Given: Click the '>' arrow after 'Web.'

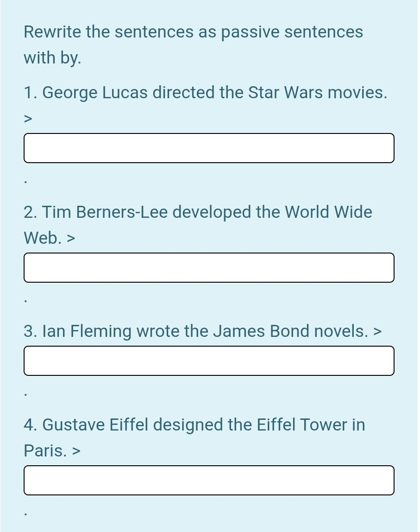Looking at the screenshot, I should click(x=71, y=238).
